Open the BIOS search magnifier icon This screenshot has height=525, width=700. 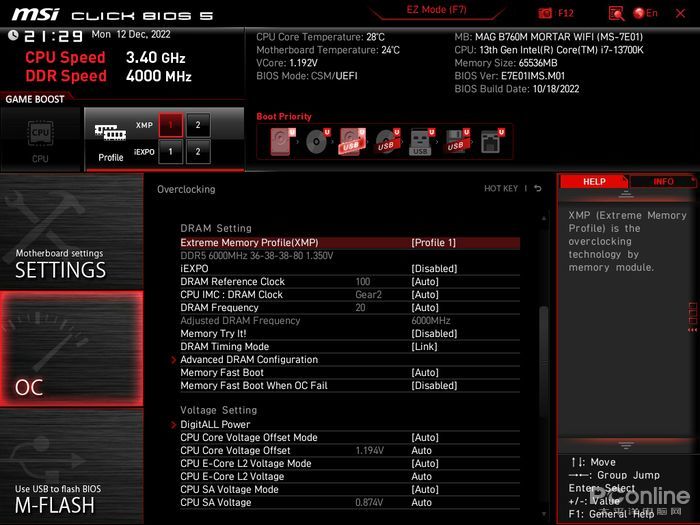click(617, 13)
